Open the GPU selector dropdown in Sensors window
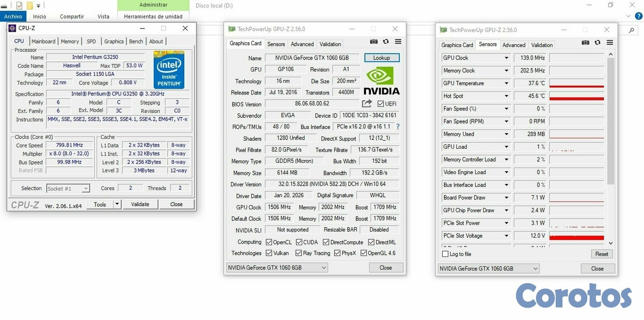The height and width of the screenshot is (320, 644). point(535,269)
